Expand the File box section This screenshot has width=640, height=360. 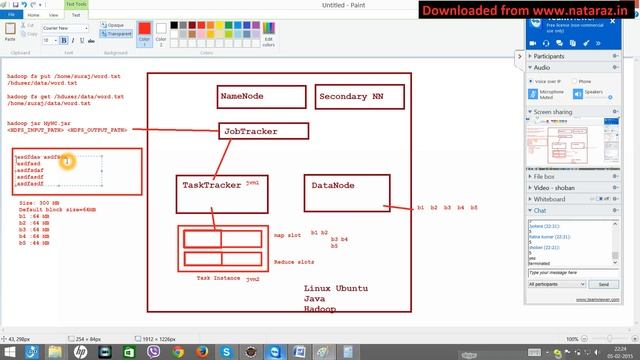click(x=530, y=176)
